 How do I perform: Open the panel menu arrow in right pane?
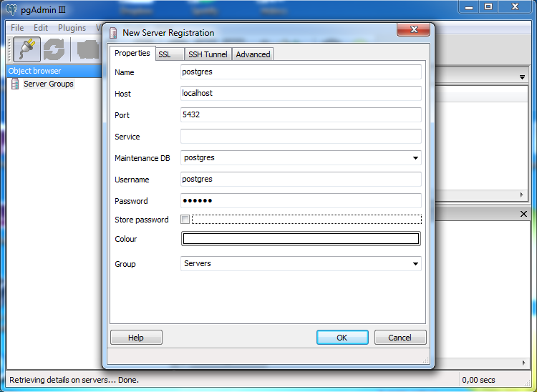tap(522, 77)
